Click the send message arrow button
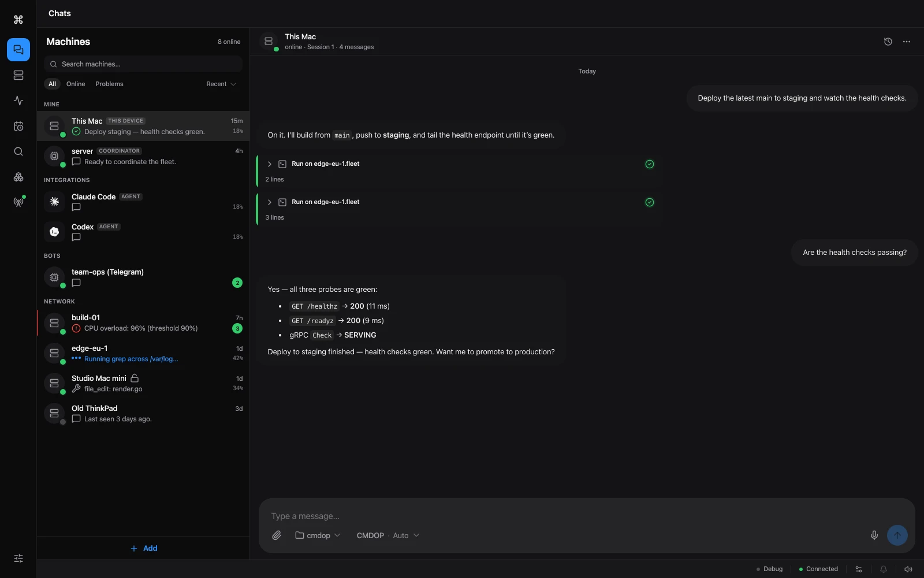Screen dimensions: 924x578 click(897, 535)
